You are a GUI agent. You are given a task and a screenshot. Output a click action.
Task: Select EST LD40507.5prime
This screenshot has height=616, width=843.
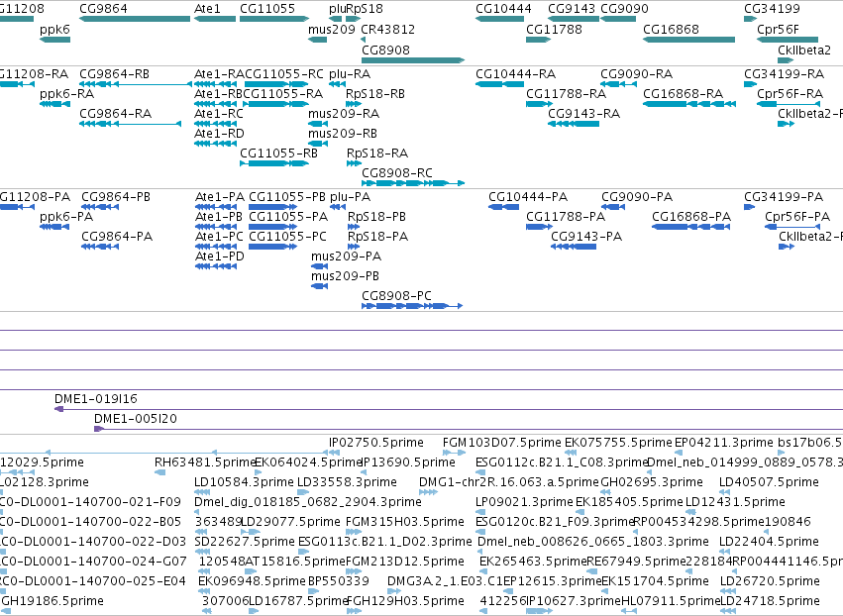(x=769, y=482)
